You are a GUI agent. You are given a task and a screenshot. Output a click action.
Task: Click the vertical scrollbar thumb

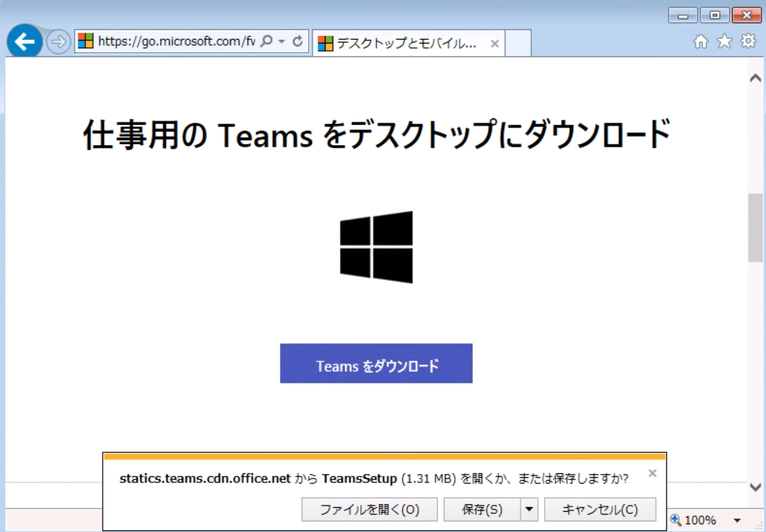click(x=756, y=228)
